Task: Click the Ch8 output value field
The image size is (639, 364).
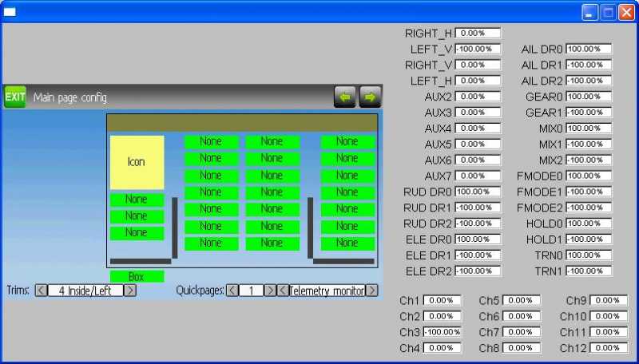Action: (x=522, y=348)
